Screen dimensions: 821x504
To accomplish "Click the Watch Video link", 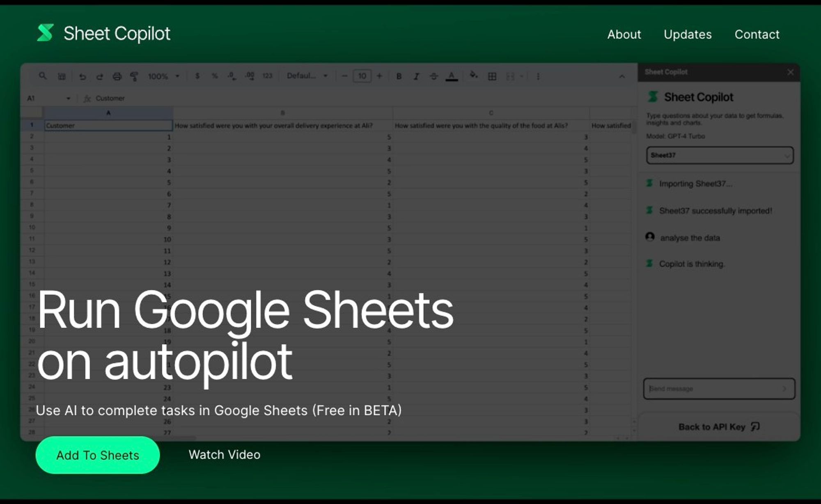I will click(225, 454).
